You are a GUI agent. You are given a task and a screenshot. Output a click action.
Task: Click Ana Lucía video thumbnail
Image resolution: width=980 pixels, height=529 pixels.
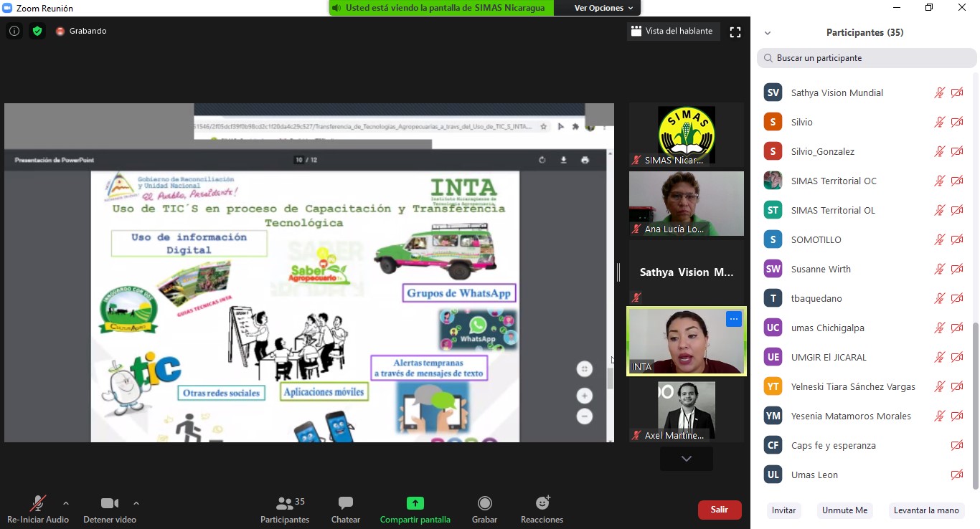tap(687, 204)
